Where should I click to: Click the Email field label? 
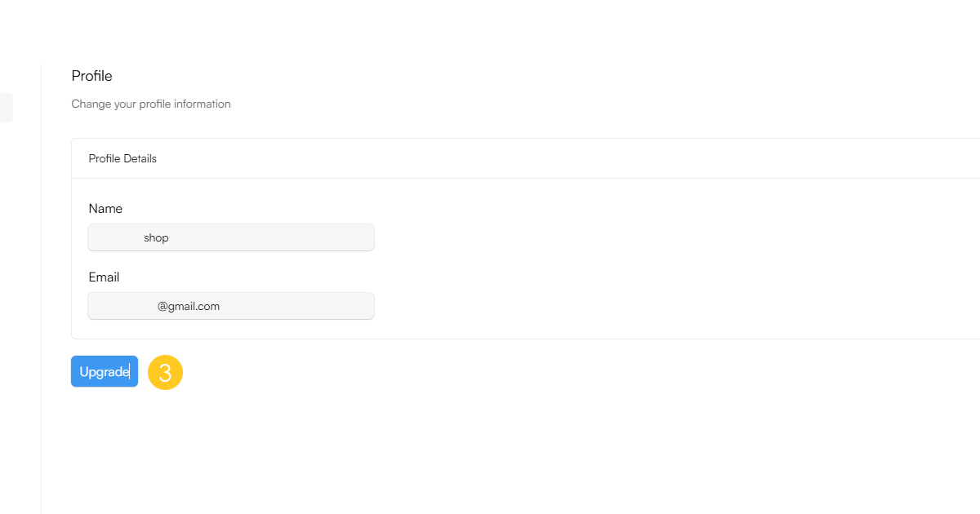[104, 277]
